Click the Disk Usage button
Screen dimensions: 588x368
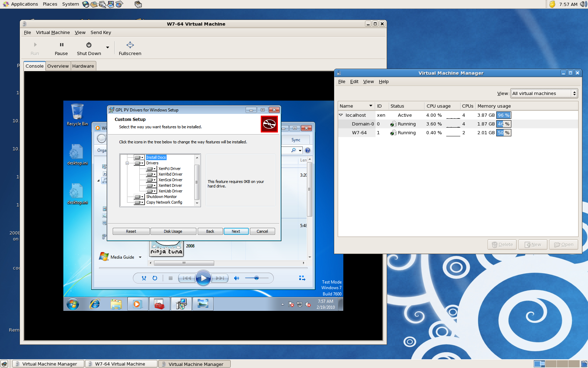(173, 231)
